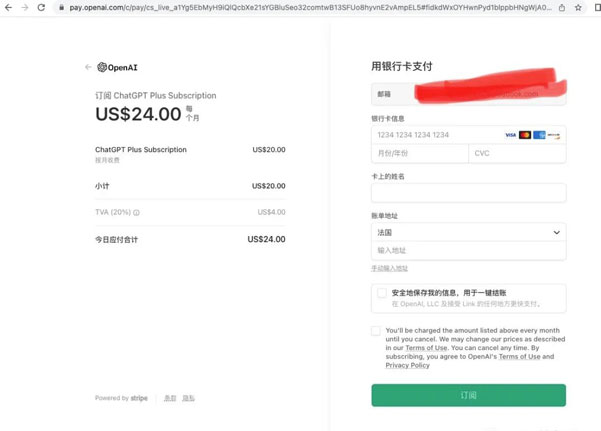Viewport: 601px width, 431px height.
Task: Click the lock icon in address bar
Action: tap(61, 7)
